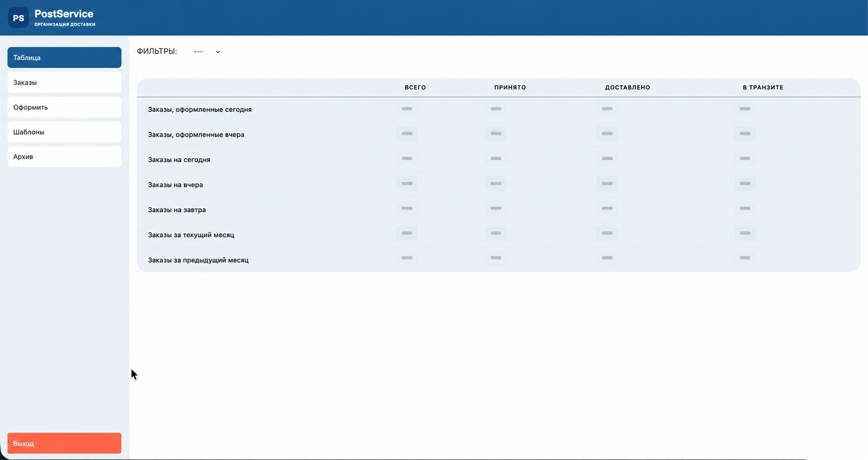This screenshot has height=460, width=868.
Task: Click Всего value for 'Заказы на завтра'
Action: pyautogui.click(x=407, y=208)
